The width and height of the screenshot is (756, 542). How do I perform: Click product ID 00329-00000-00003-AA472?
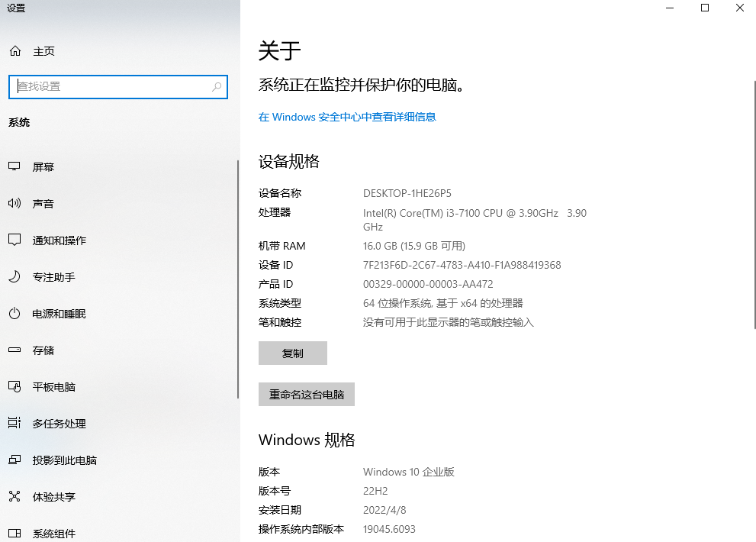coord(428,284)
